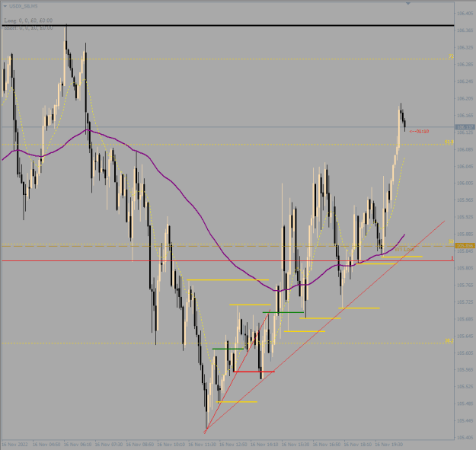Click the '16 Nov 08:50' time axis label
The image size is (476, 450).
pyautogui.click(x=140, y=445)
